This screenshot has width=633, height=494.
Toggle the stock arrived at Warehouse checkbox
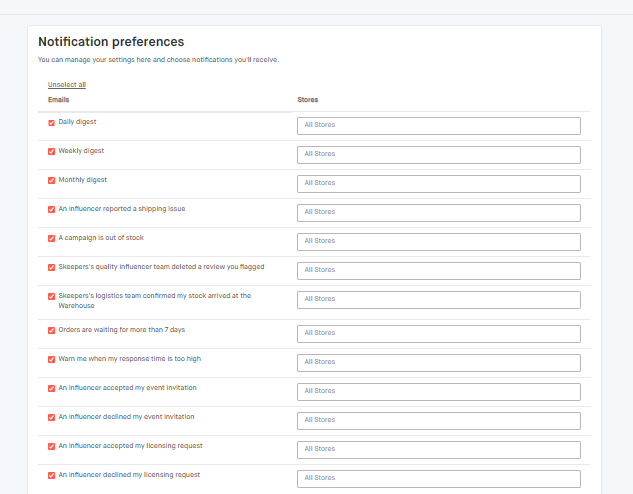(x=52, y=297)
